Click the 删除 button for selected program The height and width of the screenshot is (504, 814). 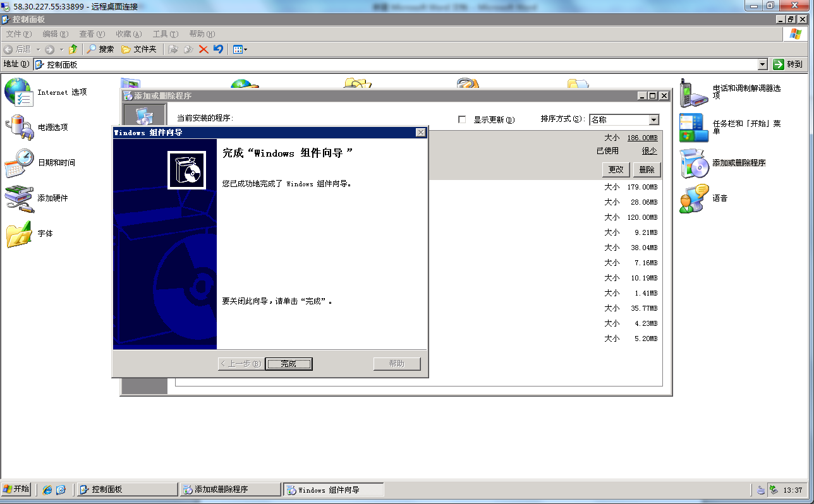pyautogui.click(x=647, y=169)
